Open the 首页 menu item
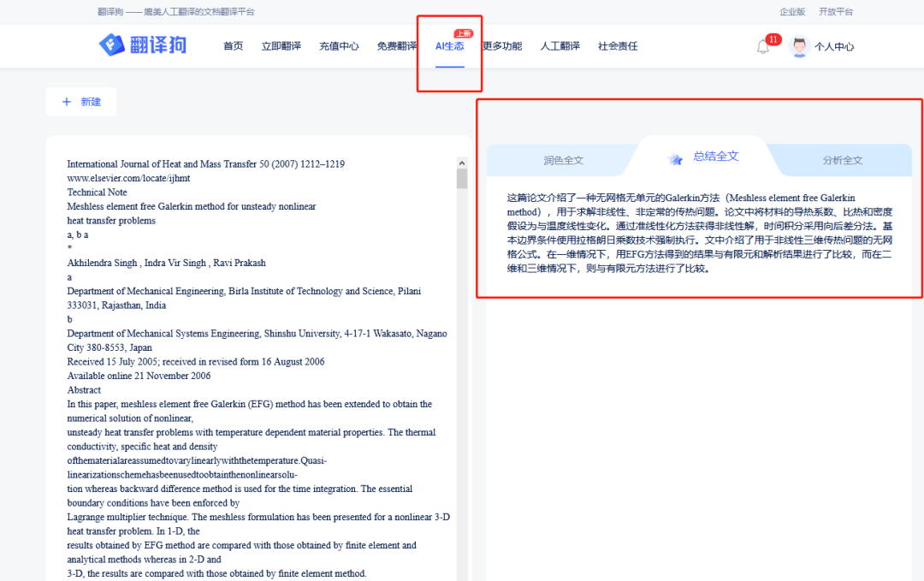This screenshot has height=581, width=924. 234,46
